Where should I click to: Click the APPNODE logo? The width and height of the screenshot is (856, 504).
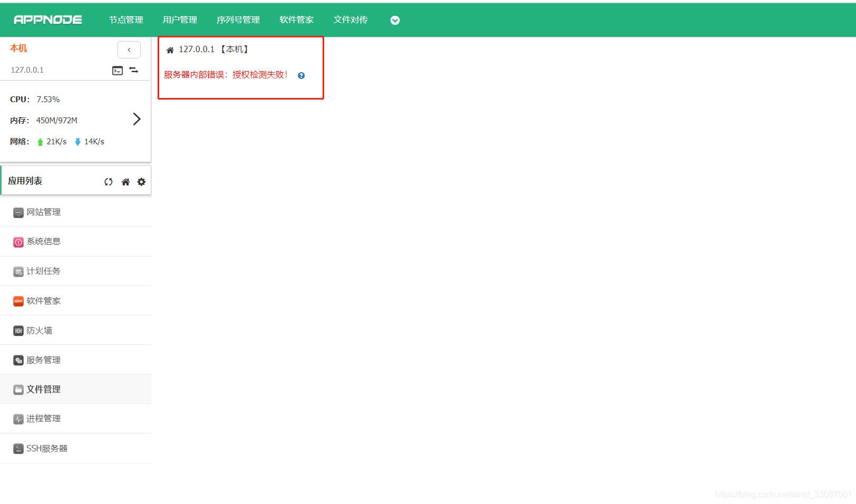(48, 20)
